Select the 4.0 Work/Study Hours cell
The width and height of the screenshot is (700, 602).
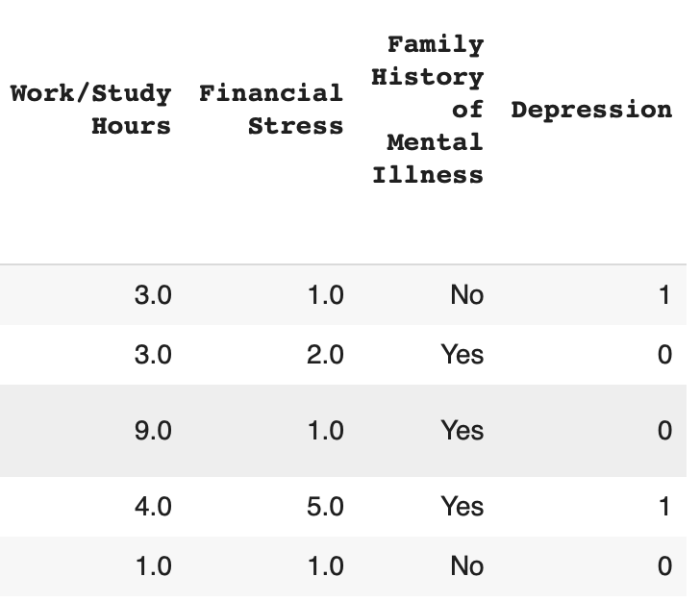(153, 507)
